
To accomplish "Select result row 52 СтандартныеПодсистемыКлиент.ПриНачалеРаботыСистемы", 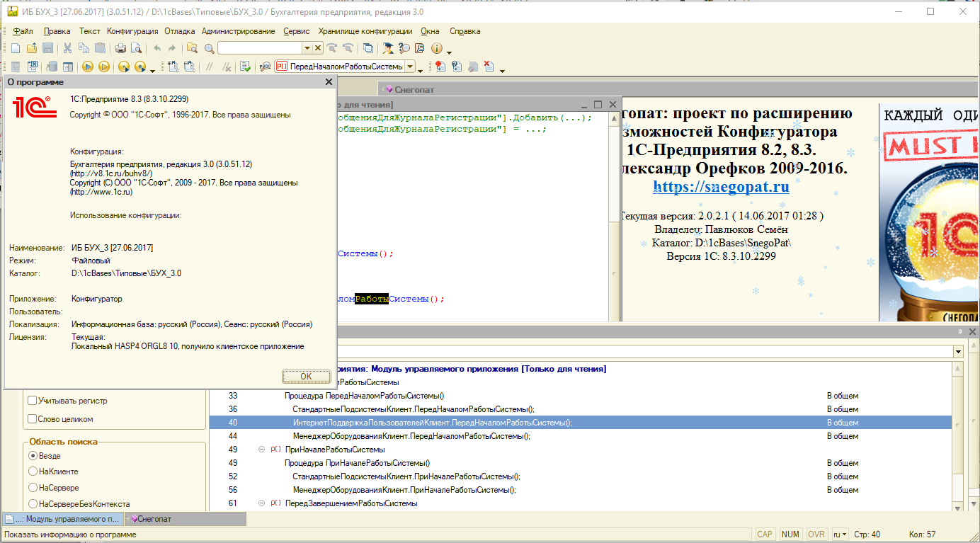I will 581,476.
